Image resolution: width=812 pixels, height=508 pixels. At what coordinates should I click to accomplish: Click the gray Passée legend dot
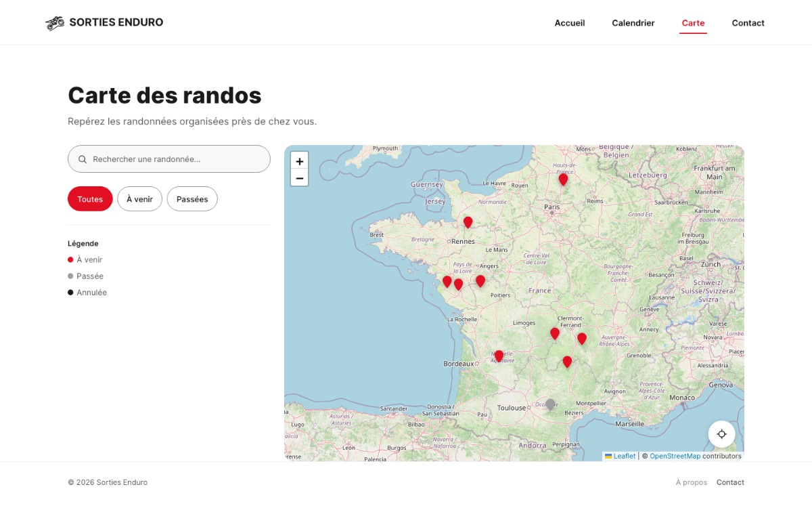pyautogui.click(x=70, y=276)
